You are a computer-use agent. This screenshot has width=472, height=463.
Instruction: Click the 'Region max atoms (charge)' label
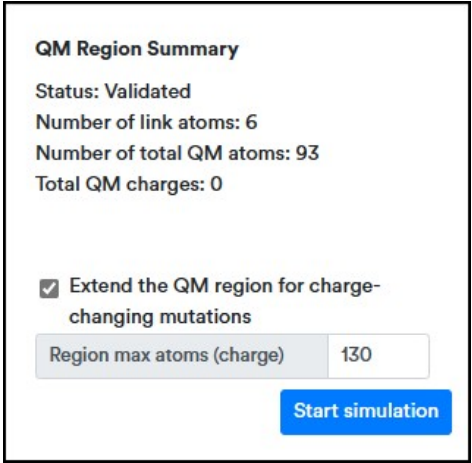tap(167, 355)
